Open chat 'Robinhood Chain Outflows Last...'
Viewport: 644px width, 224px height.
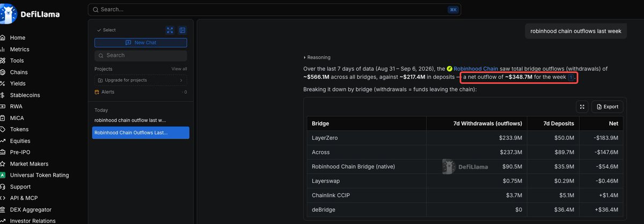click(x=141, y=132)
